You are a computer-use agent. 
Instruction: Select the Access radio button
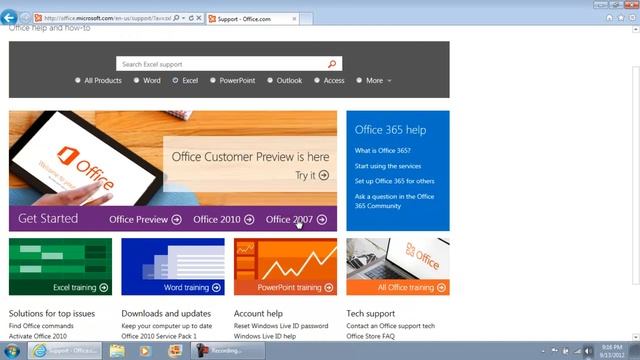pos(317,80)
